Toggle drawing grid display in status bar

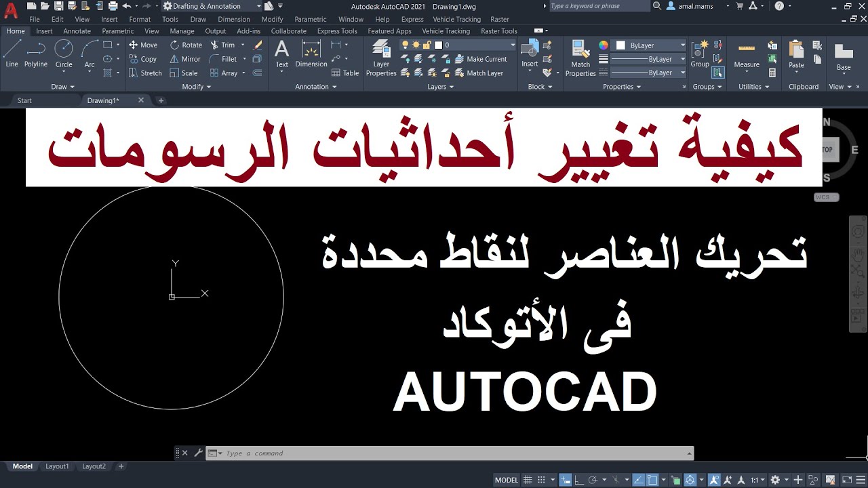click(x=528, y=480)
